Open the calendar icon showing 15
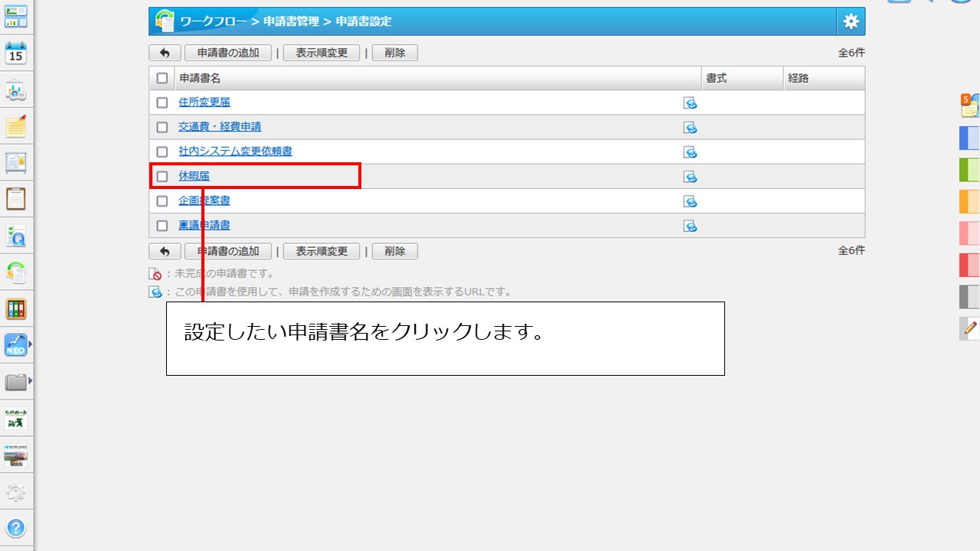This screenshot has width=980, height=551. (x=16, y=53)
